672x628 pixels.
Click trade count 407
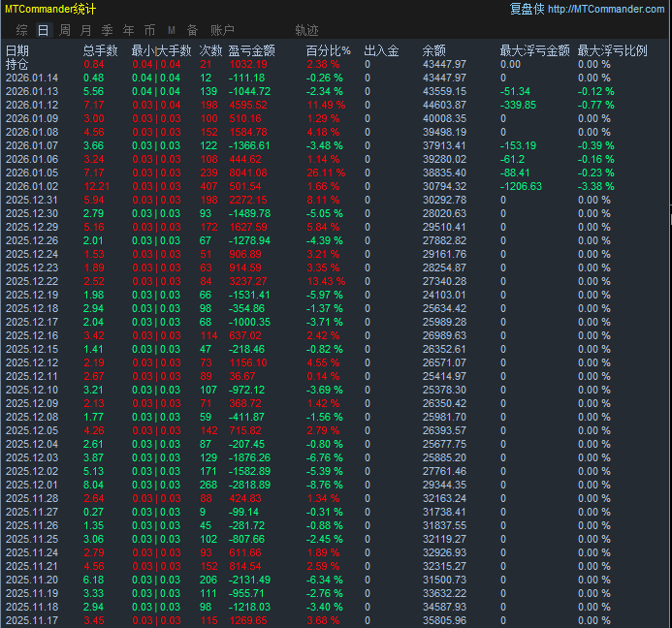(x=208, y=186)
